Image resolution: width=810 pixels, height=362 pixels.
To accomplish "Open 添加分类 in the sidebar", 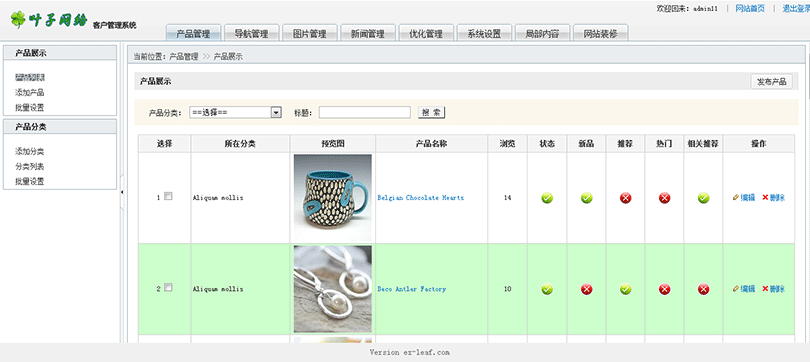I will (x=29, y=152).
